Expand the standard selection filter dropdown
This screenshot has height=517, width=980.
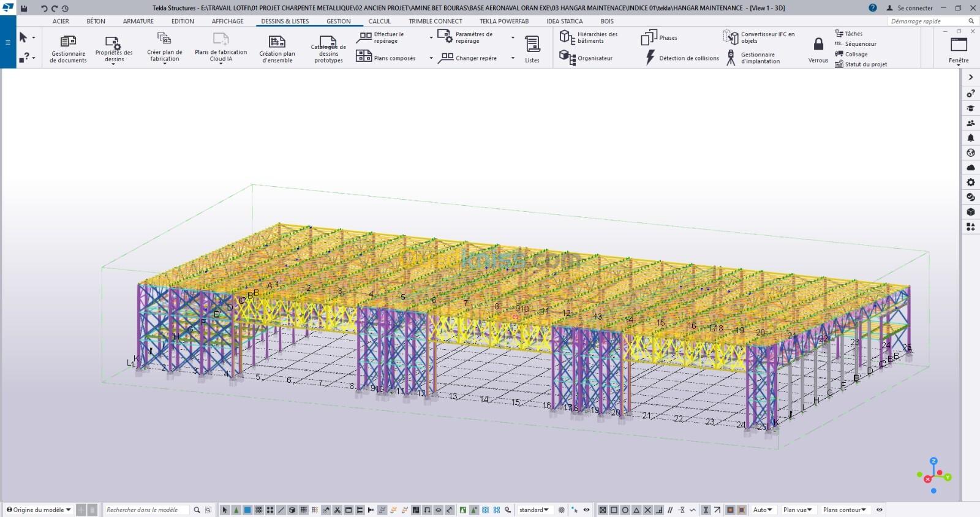(x=534, y=510)
